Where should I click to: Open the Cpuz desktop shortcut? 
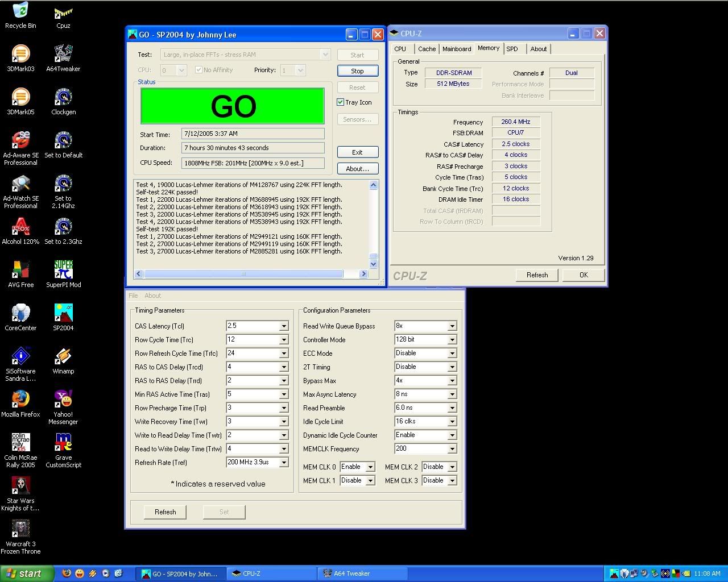pyautogui.click(x=63, y=13)
